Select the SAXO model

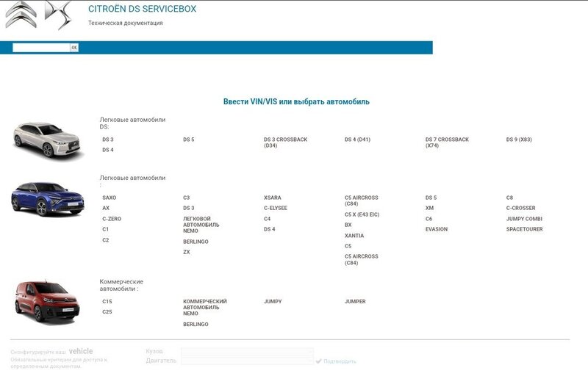(x=109, y=198)
